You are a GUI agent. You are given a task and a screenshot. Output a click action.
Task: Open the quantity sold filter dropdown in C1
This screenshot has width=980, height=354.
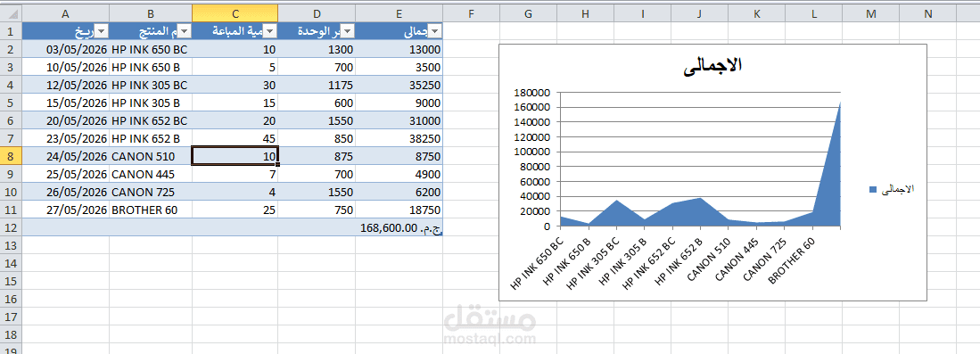[270, 31]
